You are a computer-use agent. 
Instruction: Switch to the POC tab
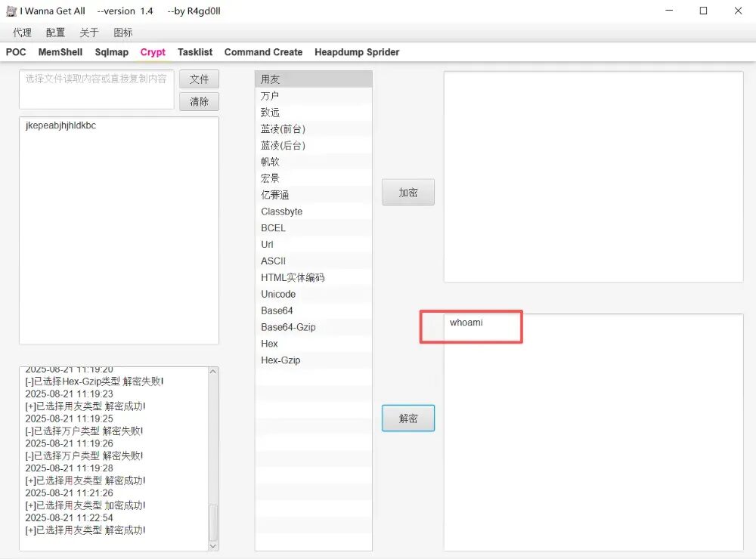(x=16, y=52)
